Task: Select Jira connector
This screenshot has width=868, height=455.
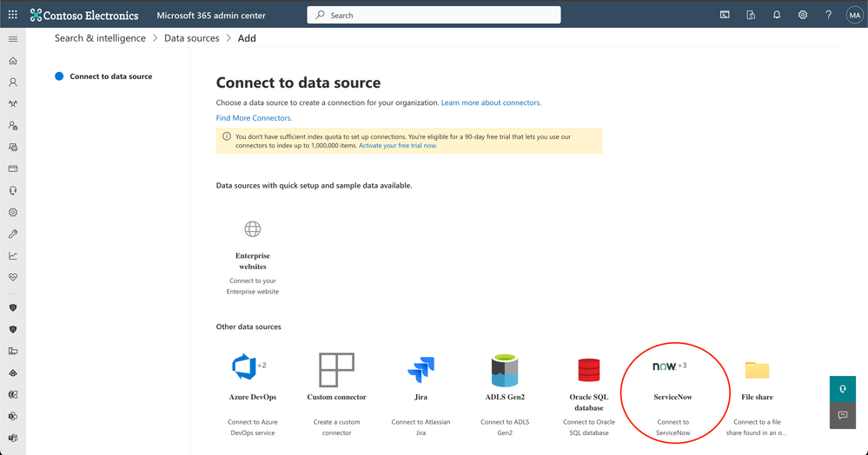Action: pyautogui.click(x=421, y=395)
